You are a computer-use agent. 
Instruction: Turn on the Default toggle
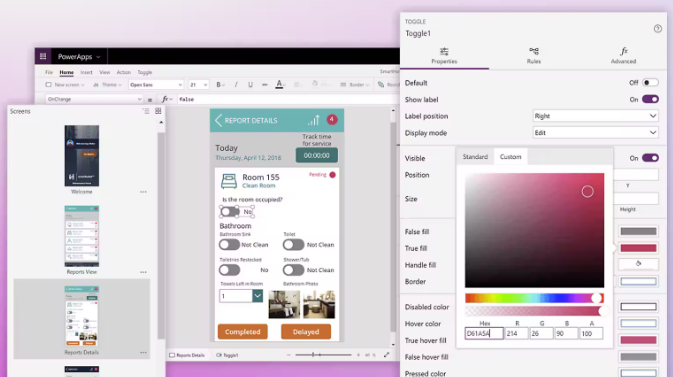coord(650,82)
